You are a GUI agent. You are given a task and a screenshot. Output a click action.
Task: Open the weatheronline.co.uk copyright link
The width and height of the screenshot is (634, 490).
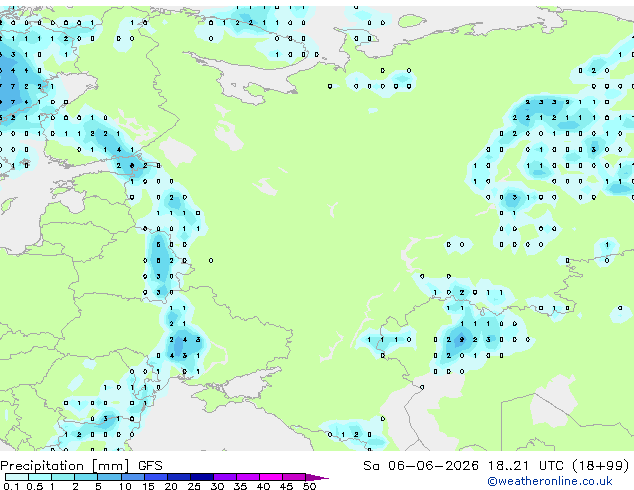[x=550, y=481]
